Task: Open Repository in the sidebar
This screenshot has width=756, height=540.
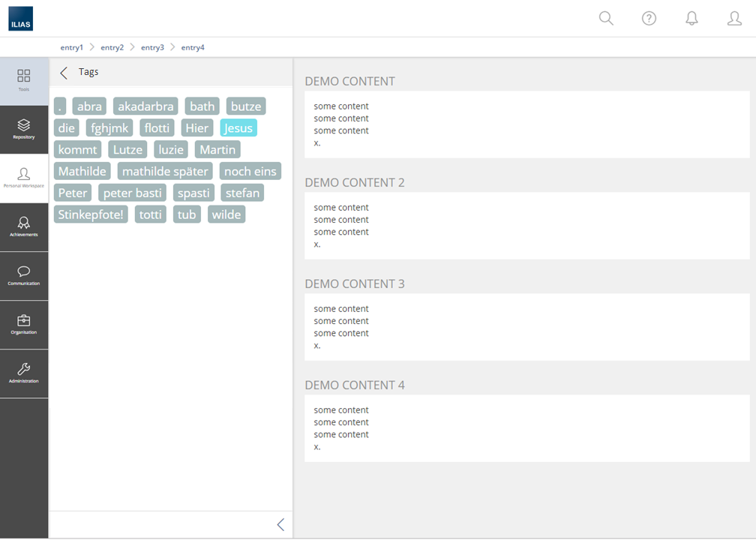Action: pos(24,129)
